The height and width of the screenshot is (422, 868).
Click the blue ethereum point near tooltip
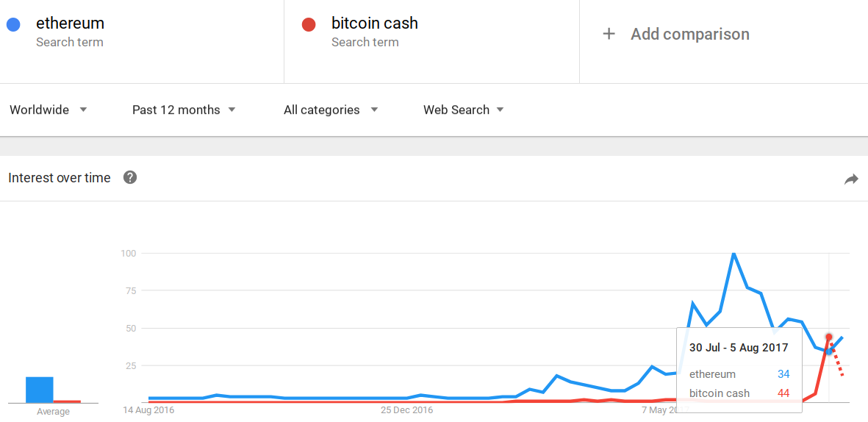829,351
